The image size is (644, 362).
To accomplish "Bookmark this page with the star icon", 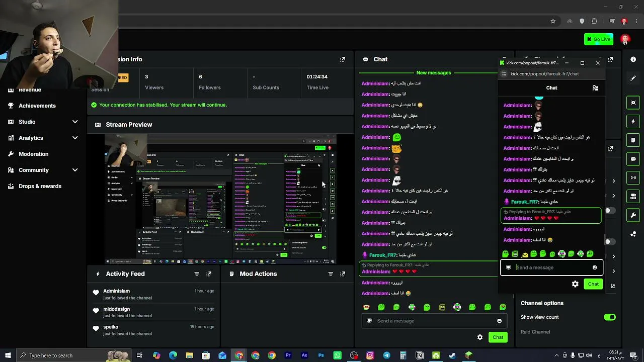I will [x=553, y=21].
